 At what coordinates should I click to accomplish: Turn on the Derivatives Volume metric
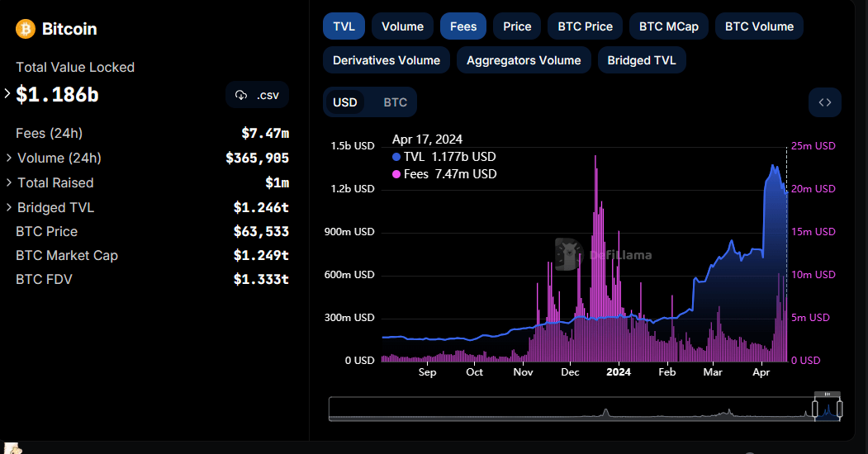386,60
